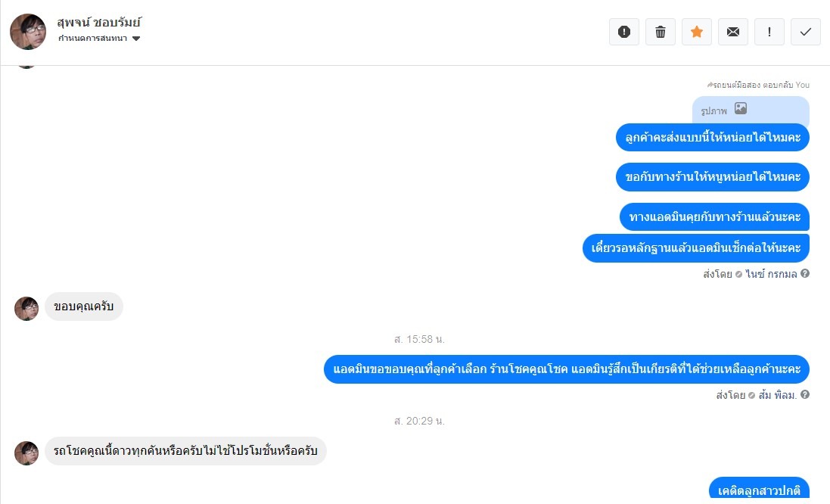Viewport: 830px width, 504px height.
Task: Expand the กำหนดการสนทนา dropdown arrow
Action: pos(136,39)
